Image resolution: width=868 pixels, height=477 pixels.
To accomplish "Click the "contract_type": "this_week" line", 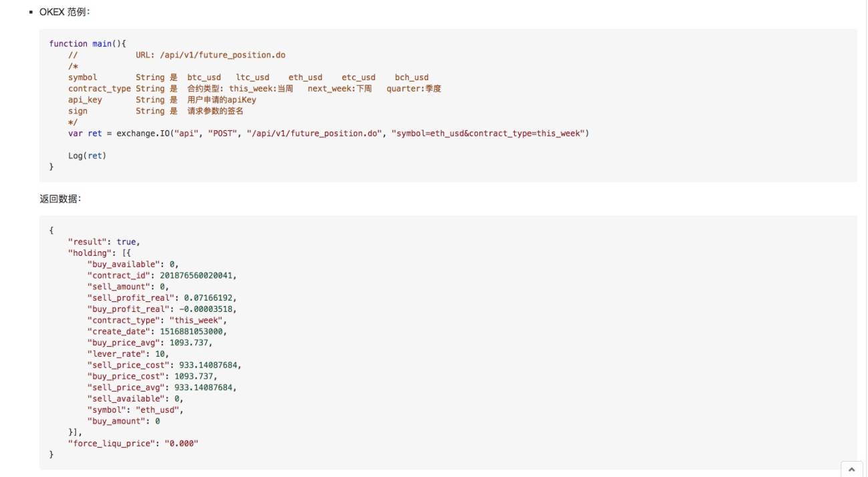I will (x=157, y=320).
